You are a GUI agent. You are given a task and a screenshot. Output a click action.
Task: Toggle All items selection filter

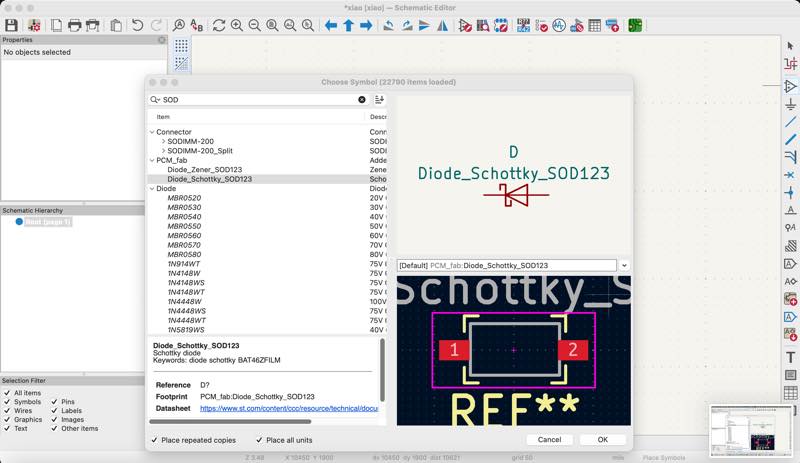click(7, 393)
